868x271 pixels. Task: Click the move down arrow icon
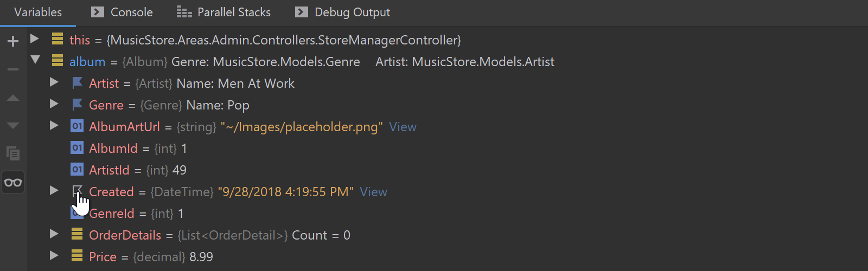pos(13,126)
